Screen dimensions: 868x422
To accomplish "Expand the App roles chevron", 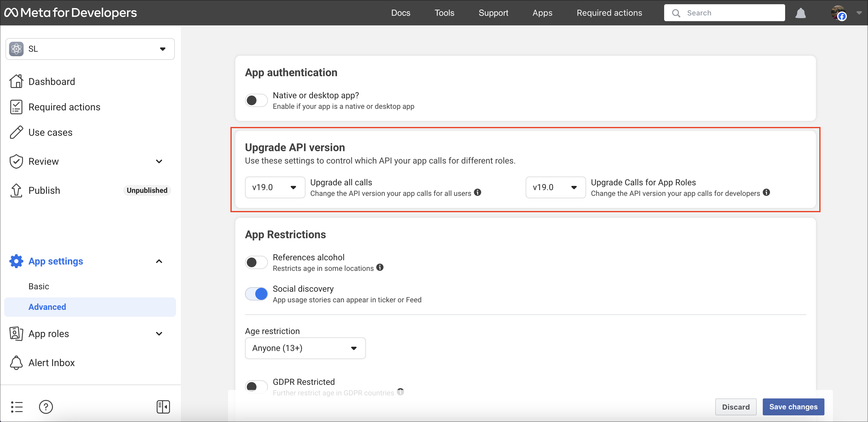I will point(159,333).
